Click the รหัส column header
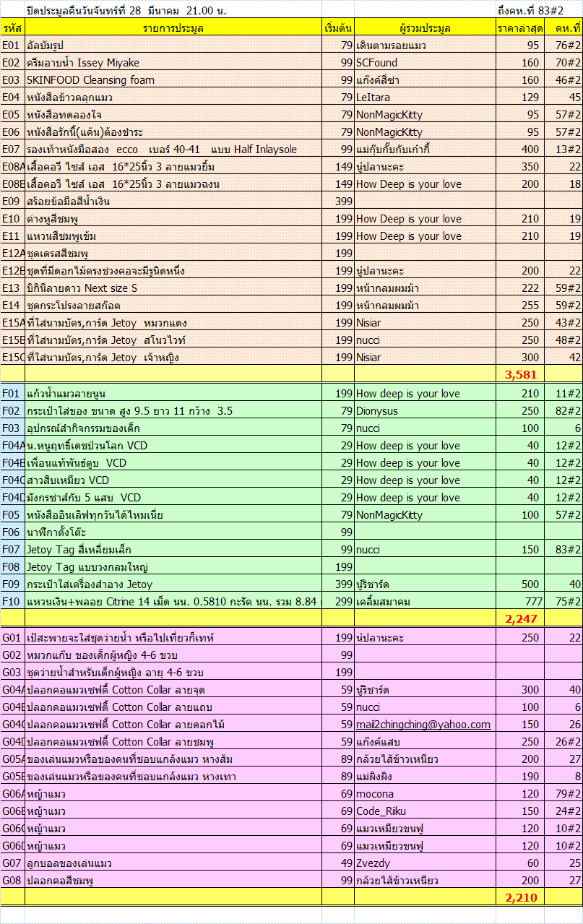The width and height of the screenshot is (583, 924). pyautogui.click(x=12, y=28)
